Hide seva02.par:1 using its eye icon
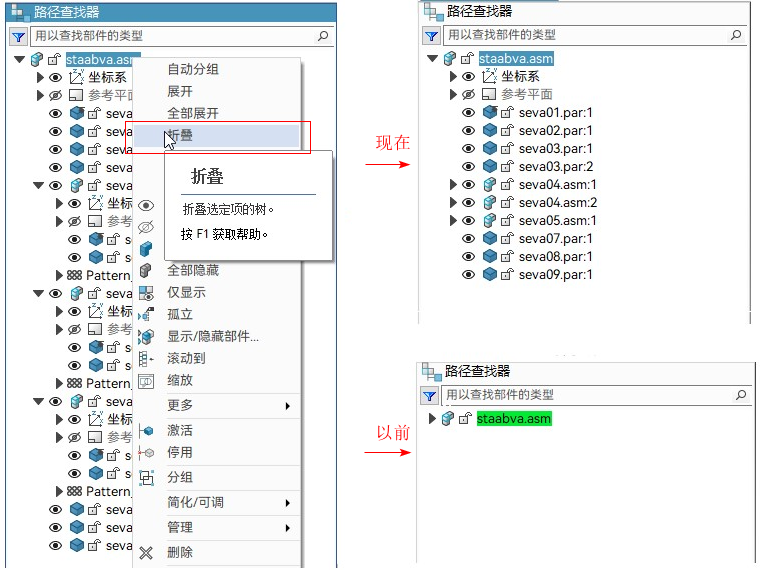Screen dimensions: 760x570 tap(468, 131)
